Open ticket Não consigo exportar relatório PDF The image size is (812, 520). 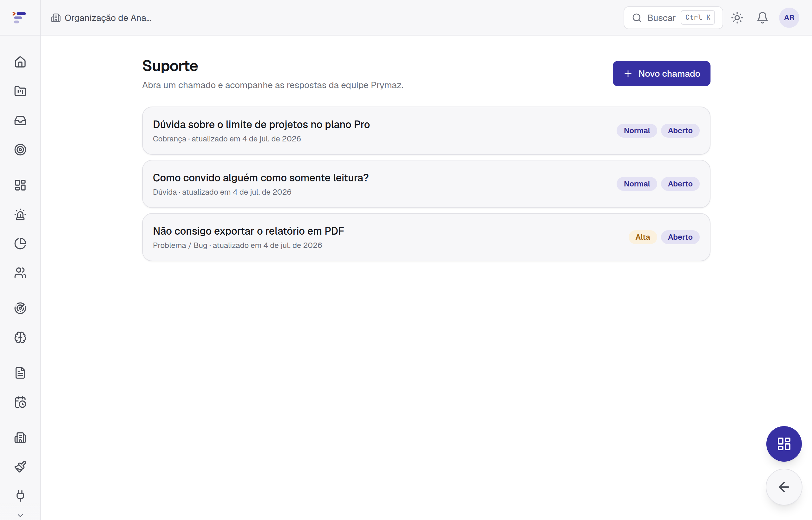426,237
